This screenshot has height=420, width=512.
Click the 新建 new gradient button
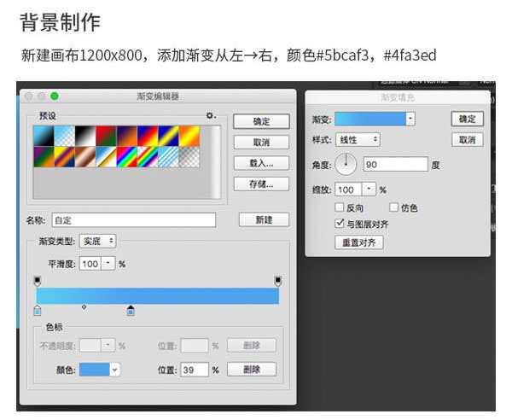click(x=264, y=219)
